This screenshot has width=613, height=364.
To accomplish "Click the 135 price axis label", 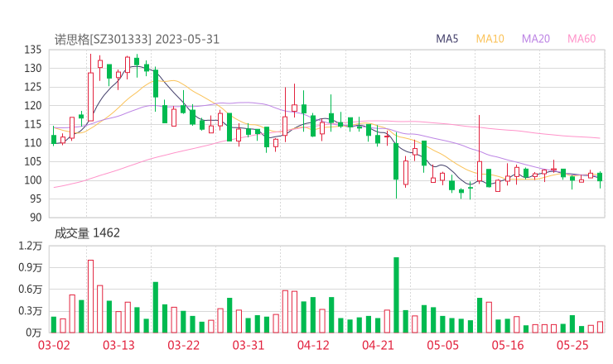I will [x=33, y=50].
